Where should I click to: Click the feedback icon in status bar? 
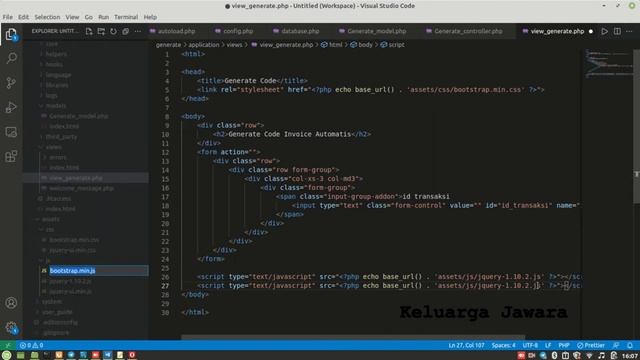pyautogui.click(x=616, y=345)
